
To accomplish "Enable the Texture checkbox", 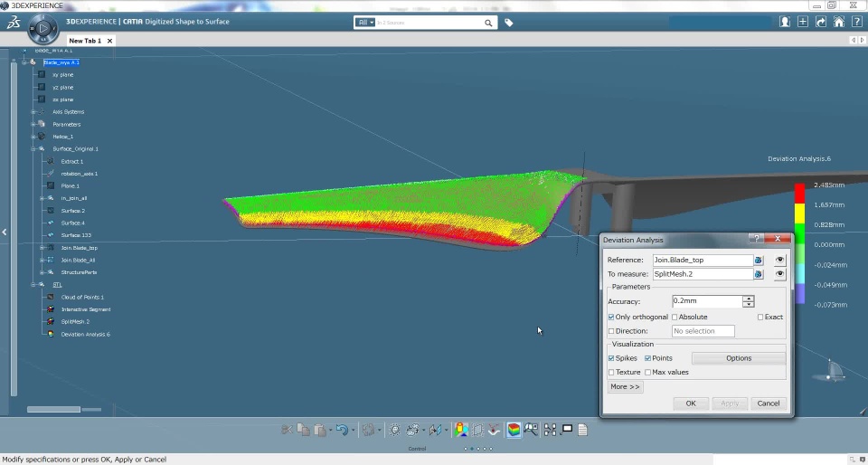I will pyautogui.click(x=611, y=372).
